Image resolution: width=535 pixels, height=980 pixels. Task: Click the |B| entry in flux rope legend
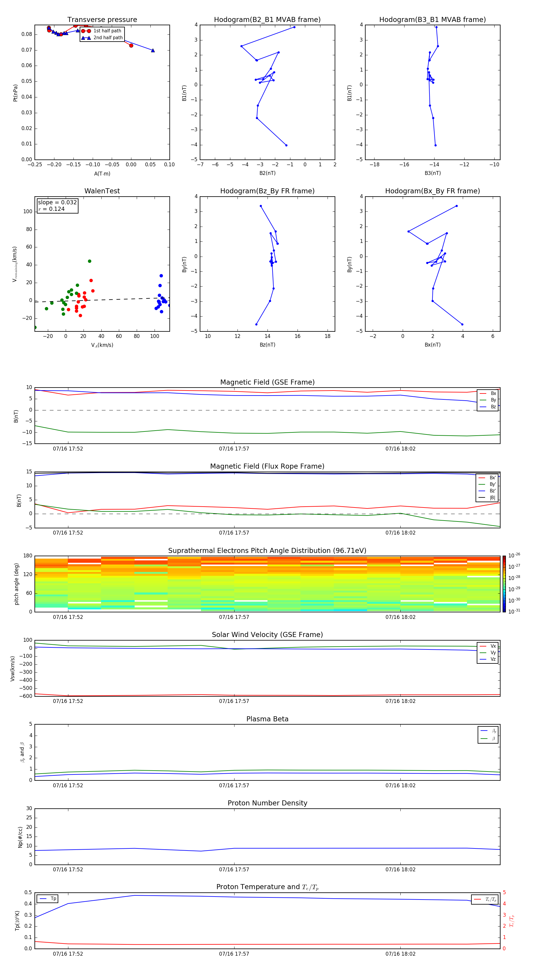click(x=487, y=498)
